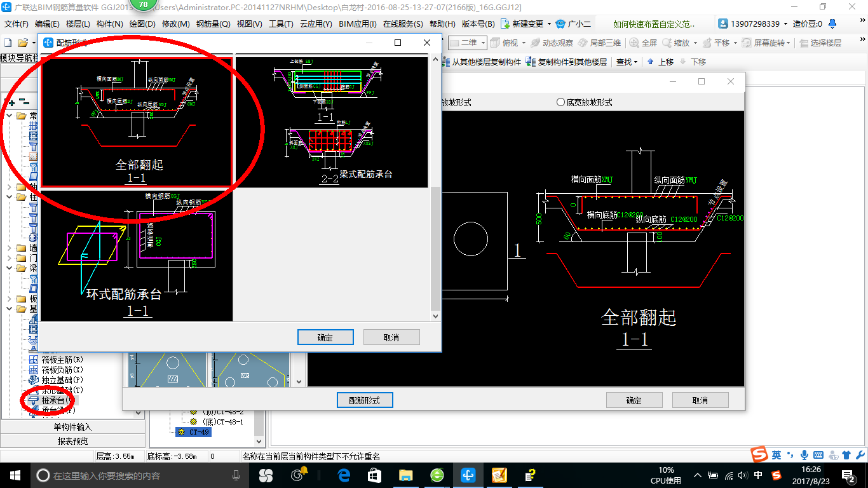Open File Explorer from the taskbar
Image resolution: width=868 pixels, height=488 pixels.
[405, 475]
